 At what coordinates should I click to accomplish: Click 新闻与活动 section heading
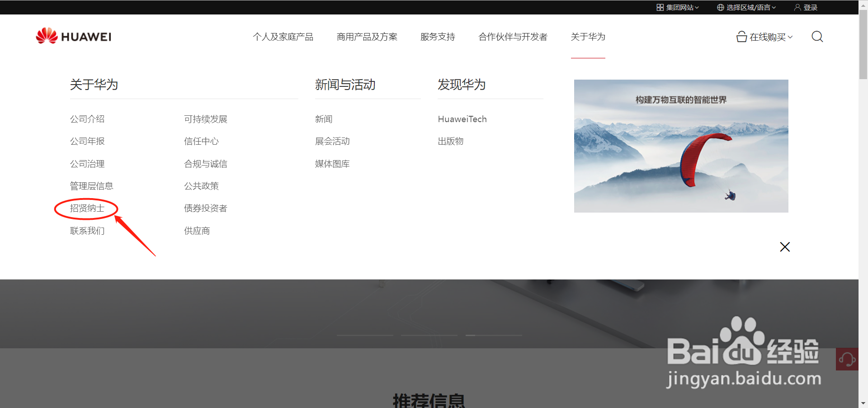(x=345, y=85)
